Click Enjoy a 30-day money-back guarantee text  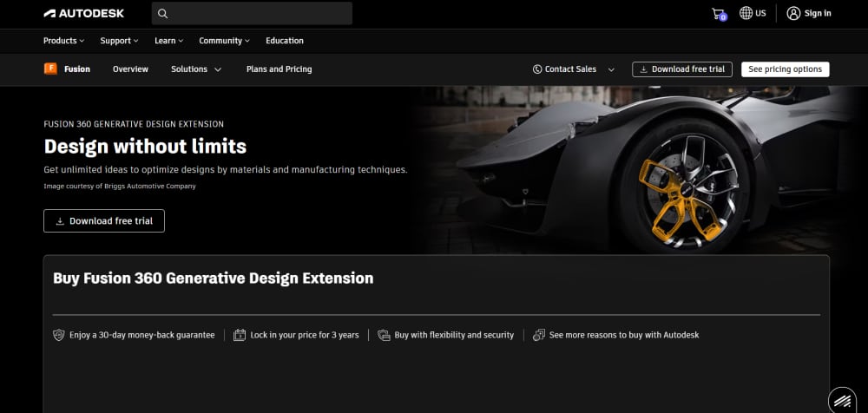point(141,335)
